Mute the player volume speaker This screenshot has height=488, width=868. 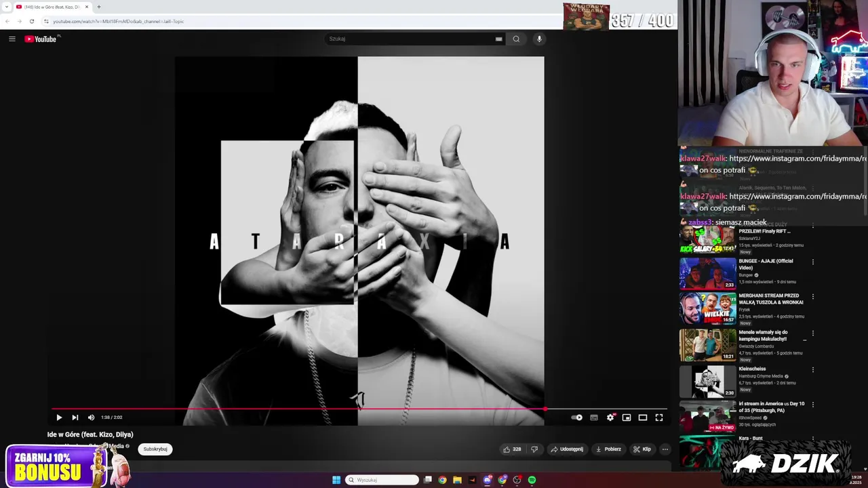91,418
